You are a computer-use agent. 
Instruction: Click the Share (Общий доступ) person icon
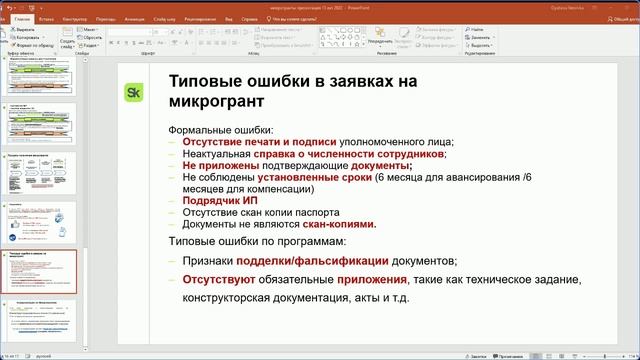[x=610, y=19]
